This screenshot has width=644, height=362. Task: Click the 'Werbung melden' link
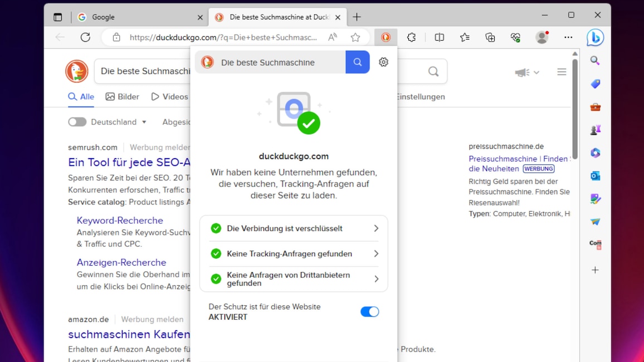pos(152,319)
